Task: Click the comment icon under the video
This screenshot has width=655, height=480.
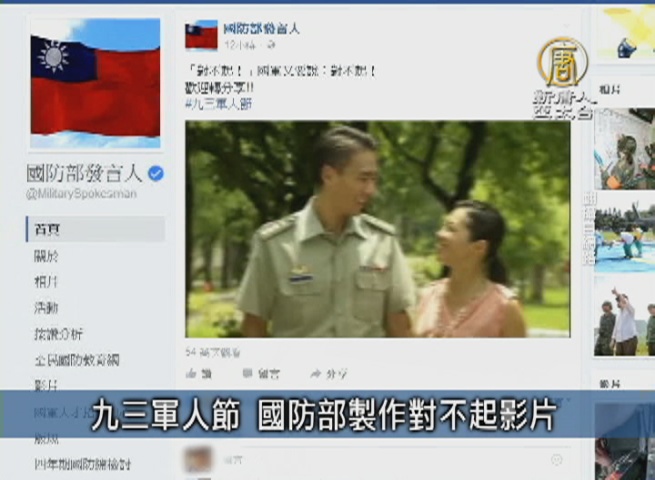Action: tap(247, 373)
